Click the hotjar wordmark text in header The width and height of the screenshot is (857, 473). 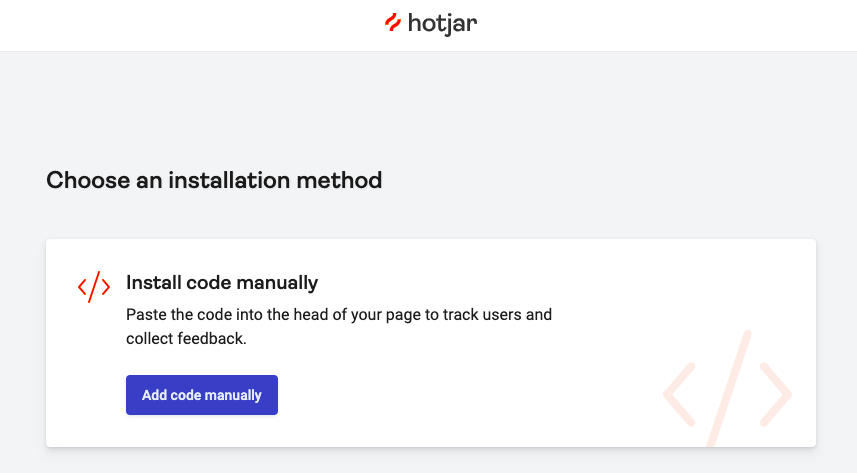(x=442, y=24)
